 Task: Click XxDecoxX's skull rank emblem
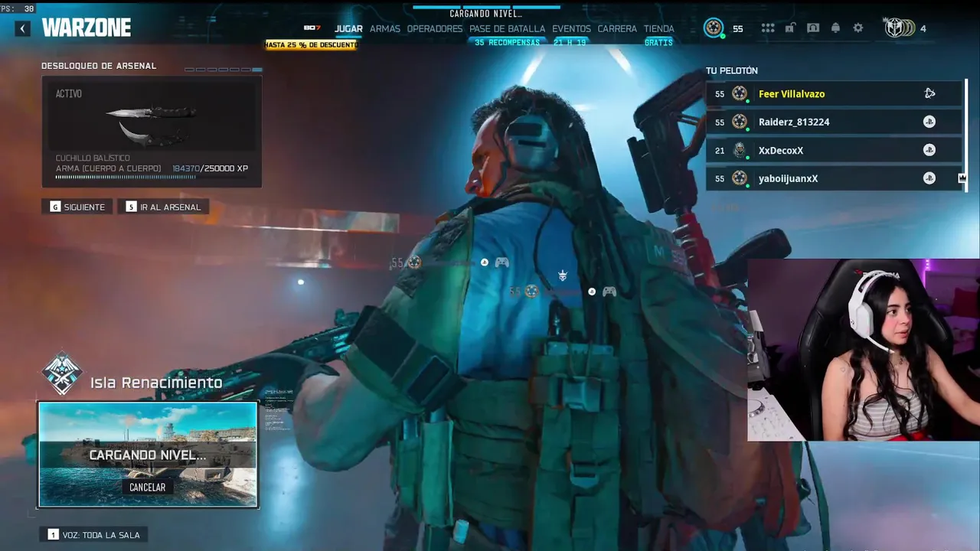click(740, 150)
